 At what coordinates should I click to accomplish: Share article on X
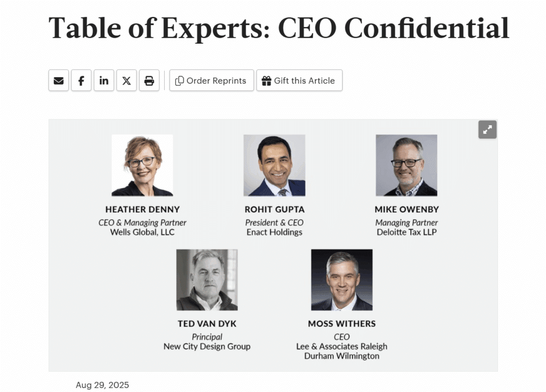point(126,80)
